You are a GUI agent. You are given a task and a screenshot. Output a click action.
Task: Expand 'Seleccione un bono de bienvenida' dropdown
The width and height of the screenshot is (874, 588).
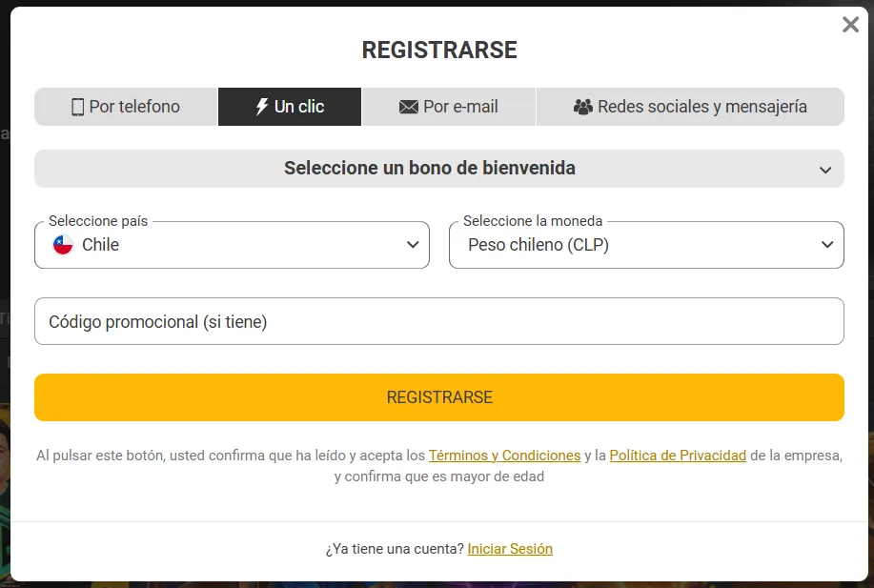(438, 169)
